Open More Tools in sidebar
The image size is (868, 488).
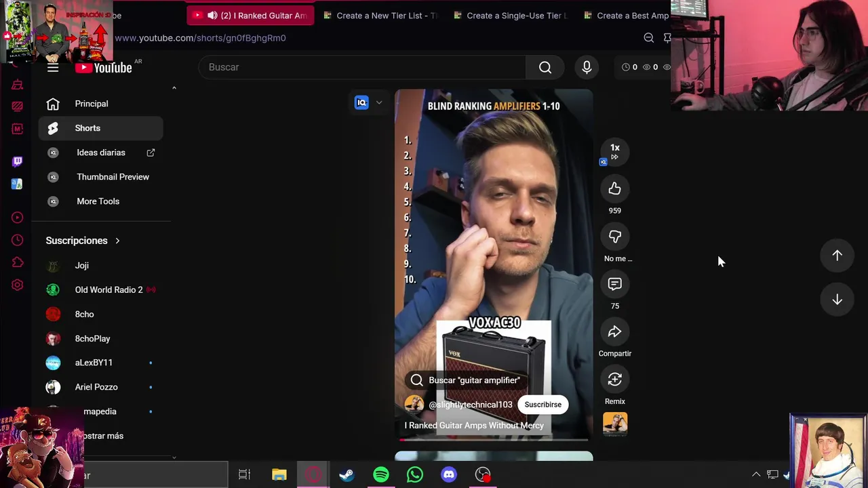point(100,201)
